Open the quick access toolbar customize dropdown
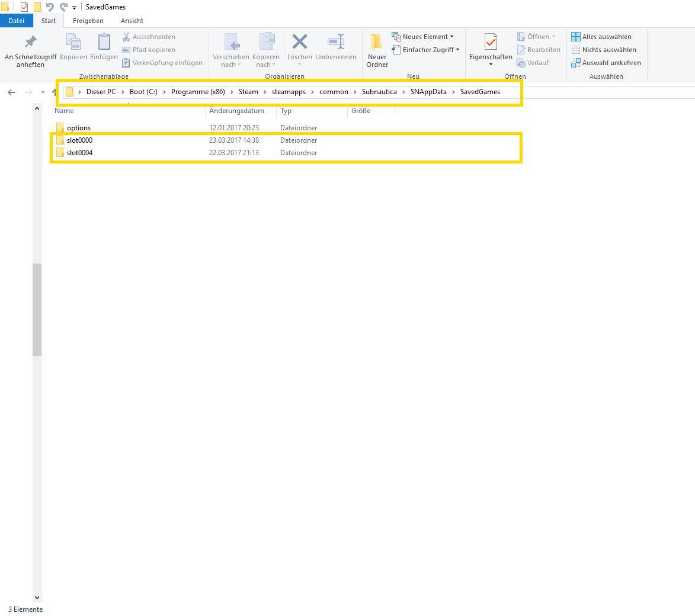The image size is (695, 616). click(x=75, y=8)
